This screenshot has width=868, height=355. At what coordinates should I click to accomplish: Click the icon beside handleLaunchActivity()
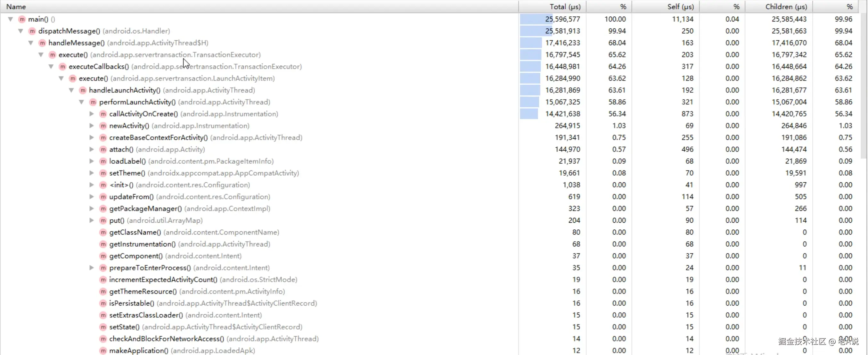click(83, 90)
